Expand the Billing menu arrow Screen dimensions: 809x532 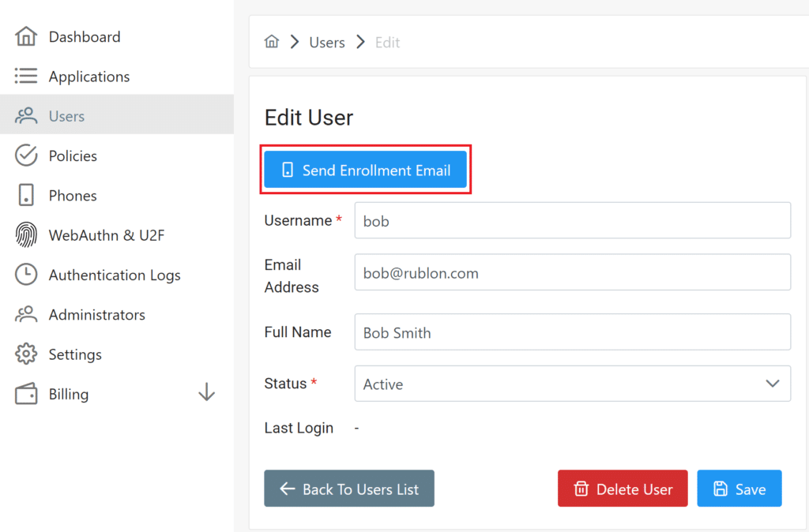pos(206,392)
